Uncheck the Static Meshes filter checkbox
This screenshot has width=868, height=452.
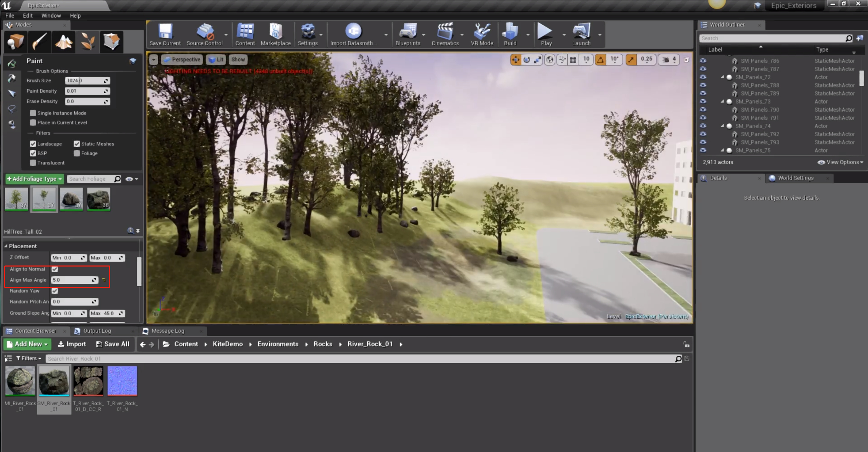[x=77, y=144]
